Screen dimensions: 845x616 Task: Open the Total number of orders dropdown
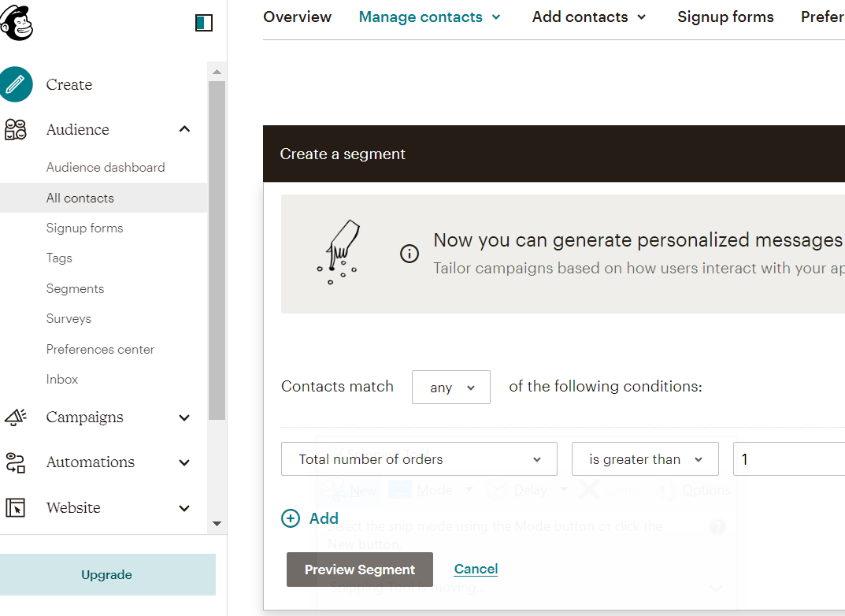pyautogui.click(x=419, y=459)
